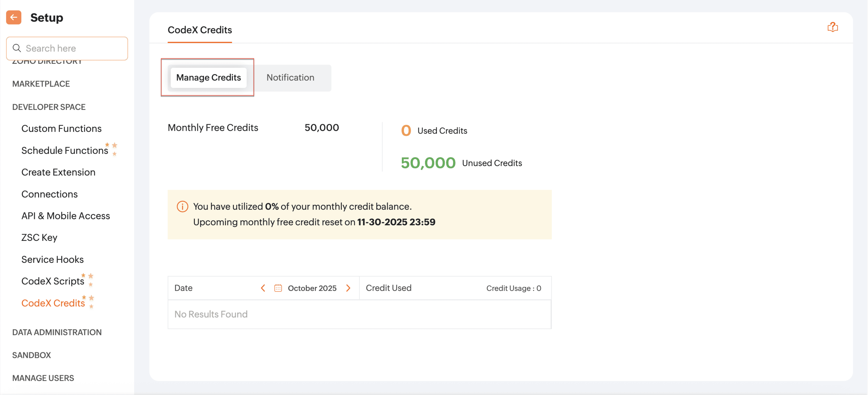This screenshot has height=395, width=868.
Task: Click the orange back arrow icon
Action: click(13, 18)
